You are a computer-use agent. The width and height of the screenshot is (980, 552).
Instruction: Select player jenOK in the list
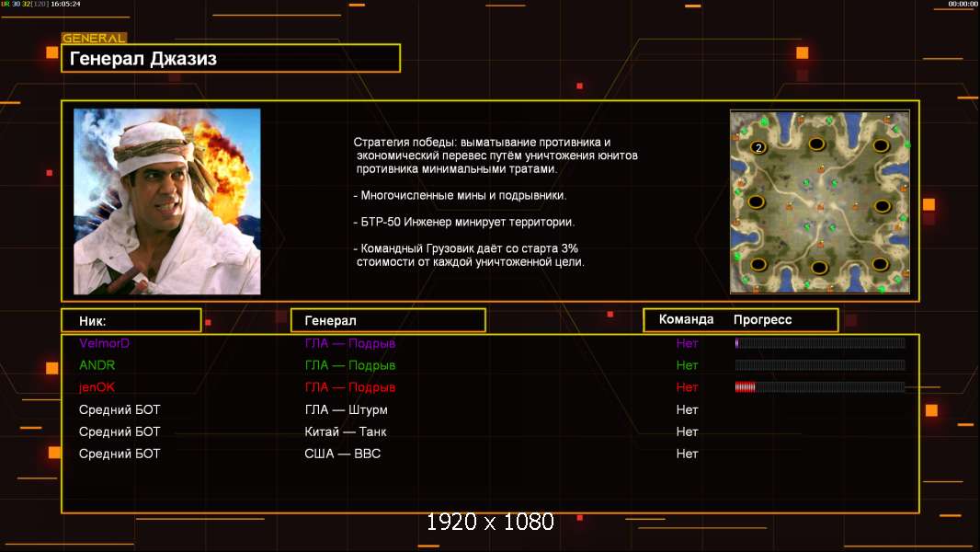coord(97,387)
